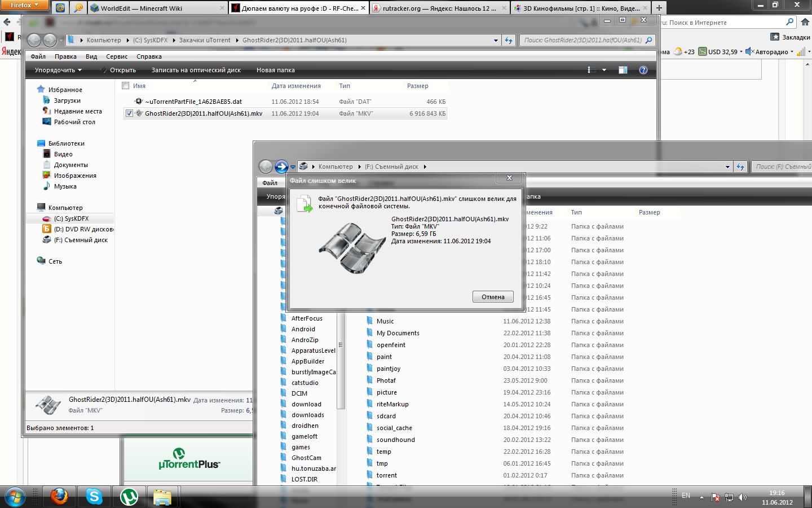The image size is (812, 508).
Task: Launch Firefox from the taskbar
Action: (59, 497)
